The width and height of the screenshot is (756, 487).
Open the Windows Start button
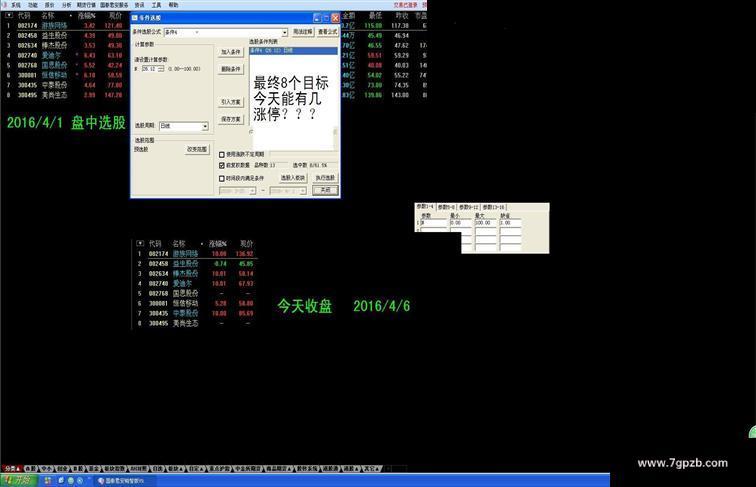tap(18, 480)
